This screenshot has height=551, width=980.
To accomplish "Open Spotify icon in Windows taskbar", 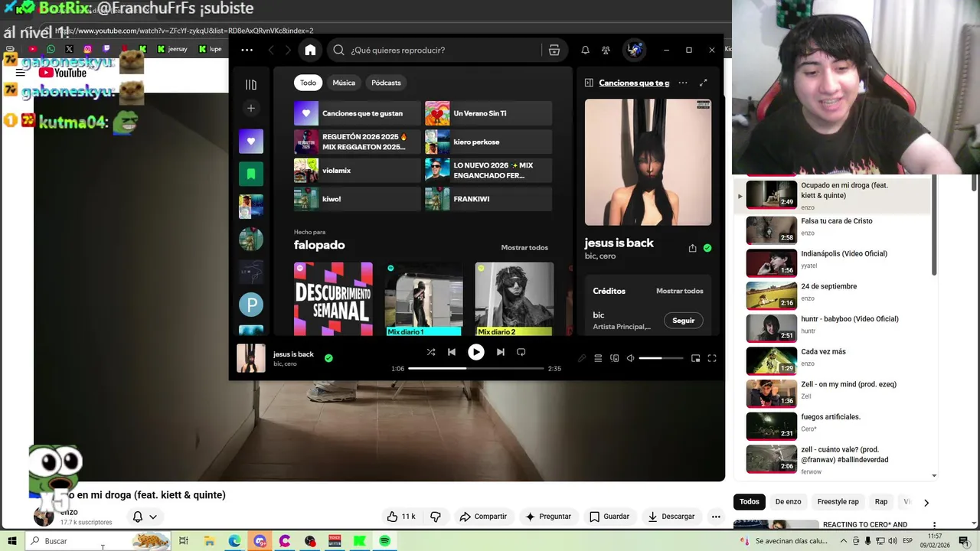I will pos(384,541).
